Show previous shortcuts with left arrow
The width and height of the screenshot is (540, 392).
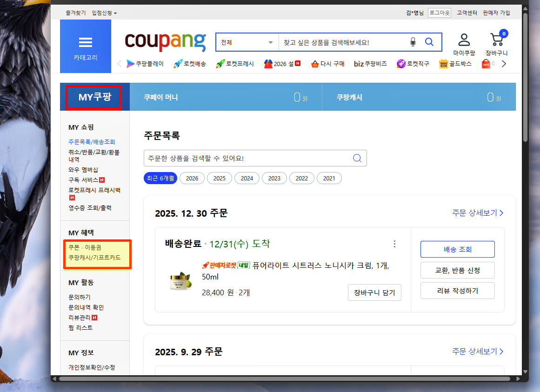pos(119,64)
